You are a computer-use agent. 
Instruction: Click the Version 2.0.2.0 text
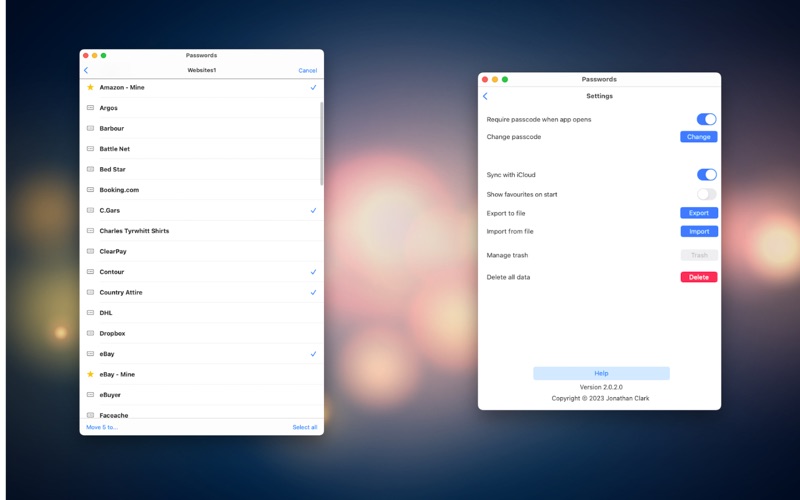[601, 387]
